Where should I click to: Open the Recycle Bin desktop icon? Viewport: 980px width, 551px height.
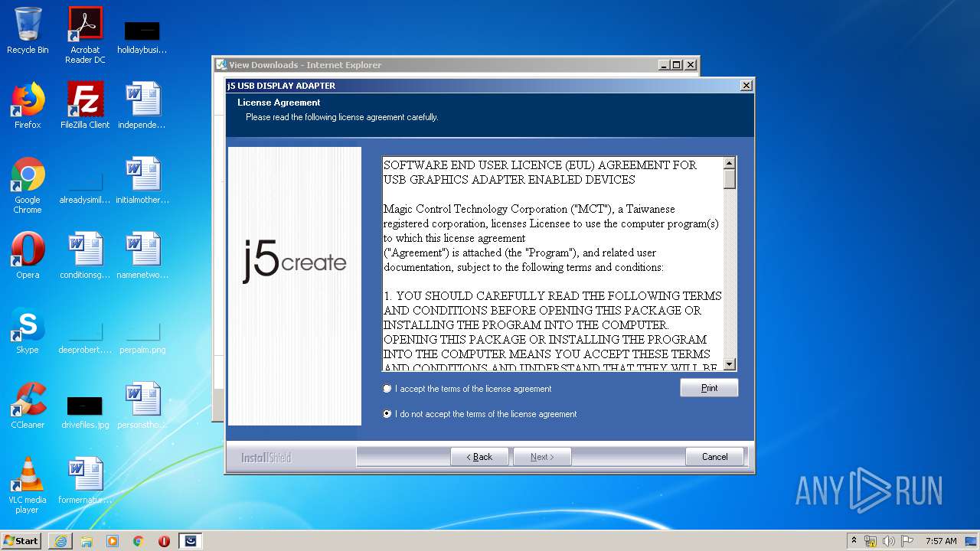pyautogui.click(x=28, y=31)
